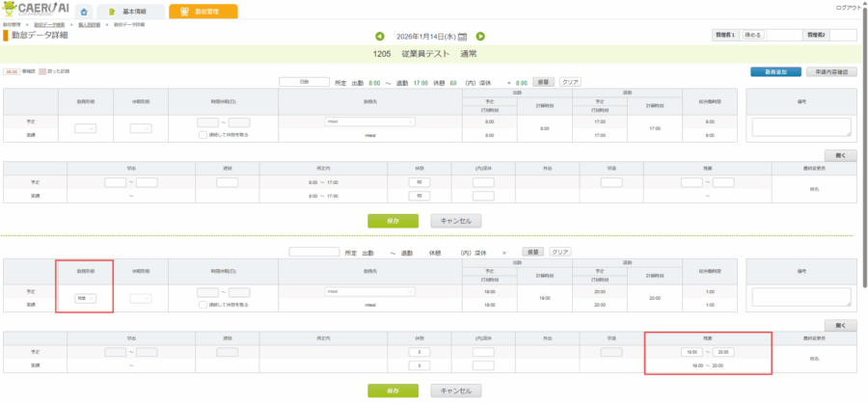Open the first 勤務形態 dropdown
The width and height of the screenshot is (868, 403).
[86, 127]
